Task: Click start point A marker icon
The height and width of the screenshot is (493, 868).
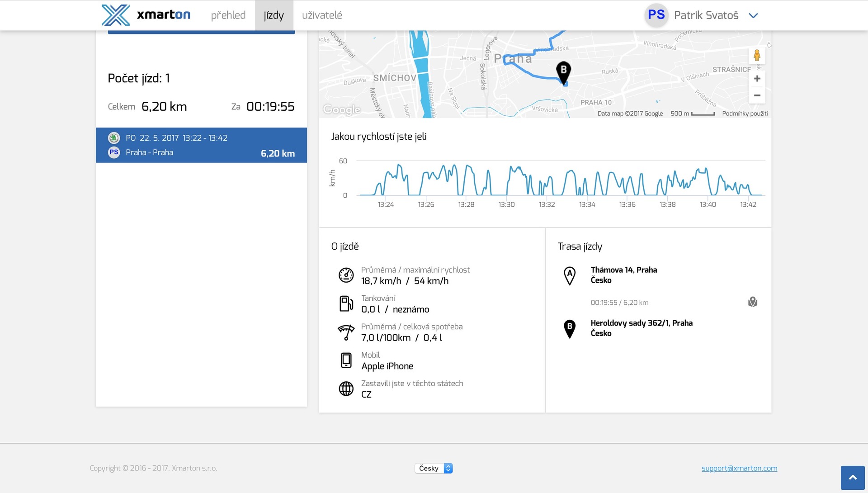Action: click(570, 275)
